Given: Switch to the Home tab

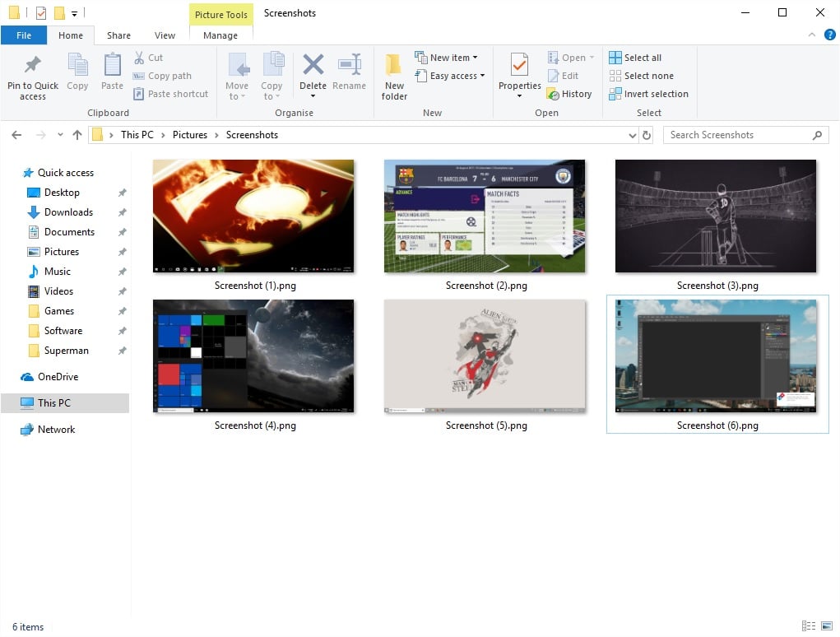Looking at the screenshot, I should 71,35.
